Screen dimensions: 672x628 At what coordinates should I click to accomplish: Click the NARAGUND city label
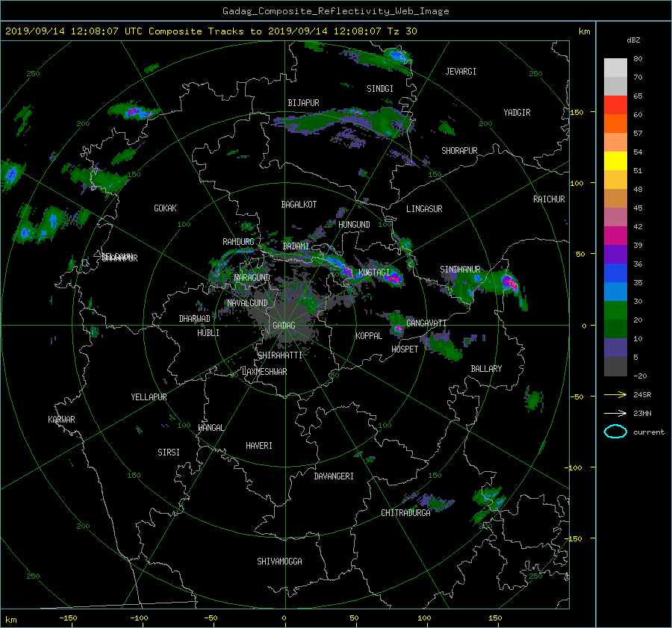pyautogui.click(x=252, y=277)
